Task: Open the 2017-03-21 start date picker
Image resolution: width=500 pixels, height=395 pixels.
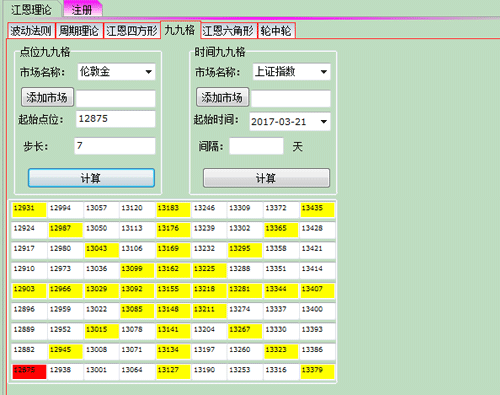Action: [x=324, y=122]
